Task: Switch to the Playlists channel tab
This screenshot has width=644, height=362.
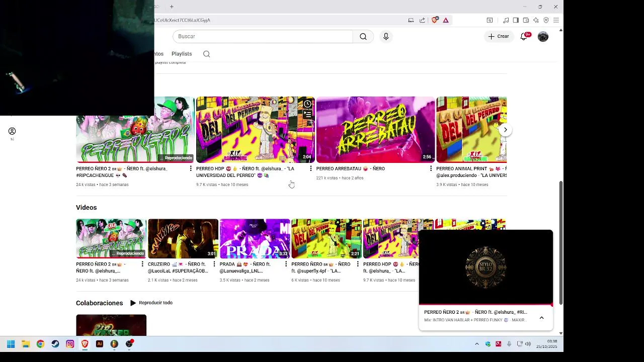Action: pos(182,54)
